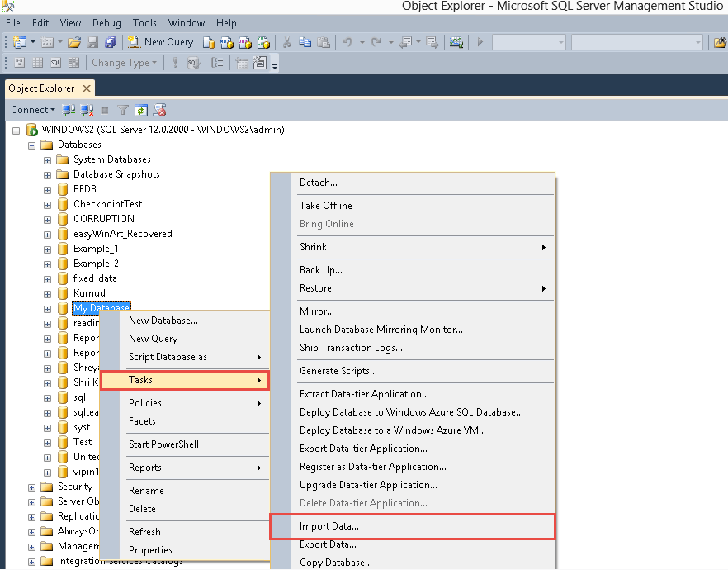Click the Execute SQL exclamation icon
Image resolution: width=728 pixels, height=570 pixels.
(175, 63)
